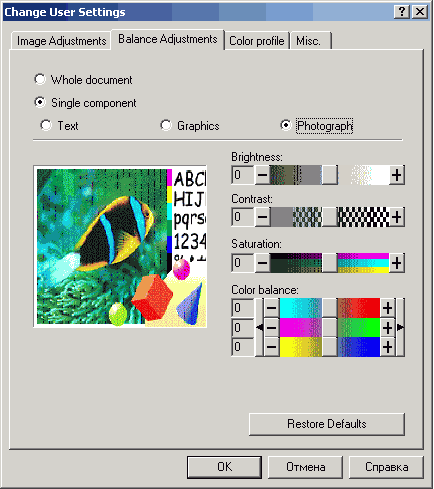Select the Graphics component option
The width and height of the screenshot is (434, 489).
(166, 125)
